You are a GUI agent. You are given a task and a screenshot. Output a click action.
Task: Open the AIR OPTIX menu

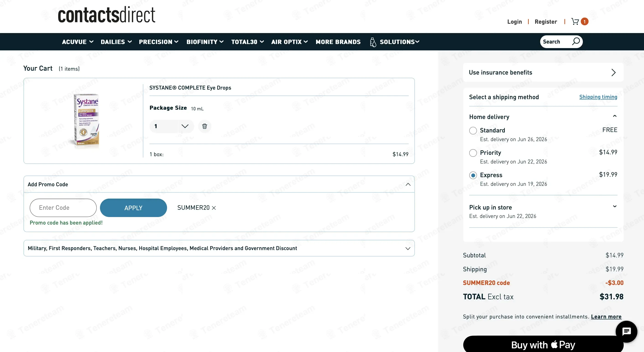tap(290, 42)
